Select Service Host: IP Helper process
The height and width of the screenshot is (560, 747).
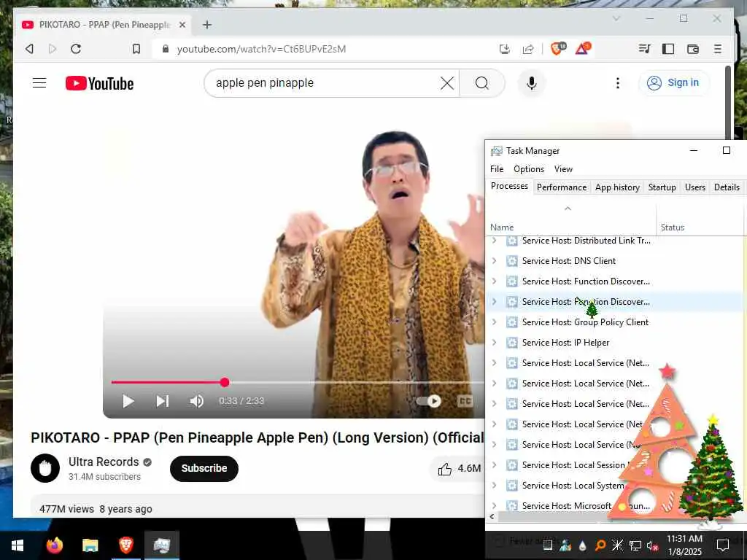pyautogui.click(x=614, y=343)
